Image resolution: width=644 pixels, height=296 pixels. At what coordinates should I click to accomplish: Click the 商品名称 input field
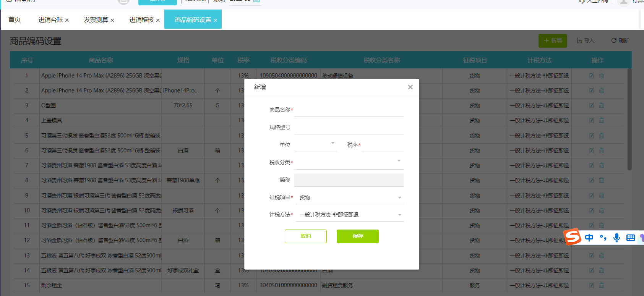[x=349, y=110]
